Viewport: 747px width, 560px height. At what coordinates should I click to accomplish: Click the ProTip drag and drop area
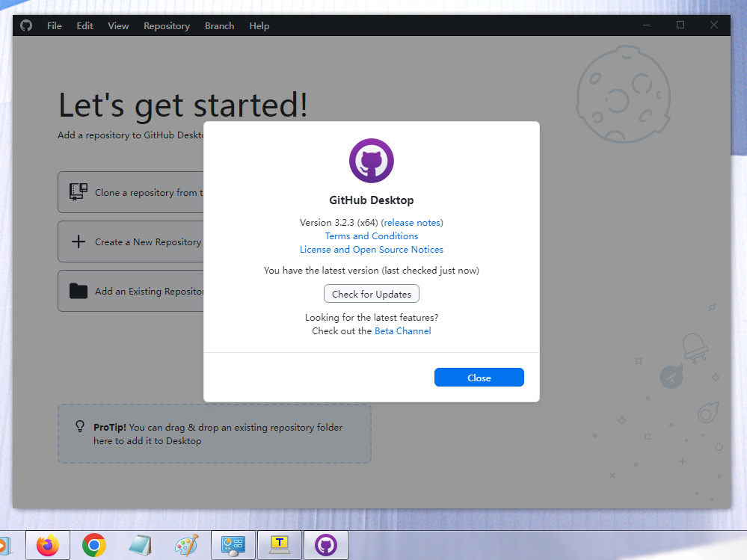(x=215, y=434)
